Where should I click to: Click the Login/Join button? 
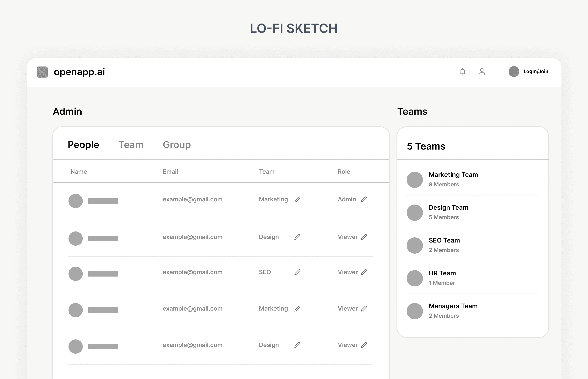[536, 72]
